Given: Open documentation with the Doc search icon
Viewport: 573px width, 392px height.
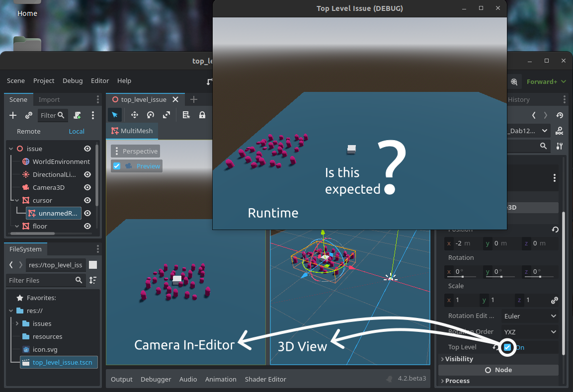Looking at the screenshot, I should click(560, 131).
